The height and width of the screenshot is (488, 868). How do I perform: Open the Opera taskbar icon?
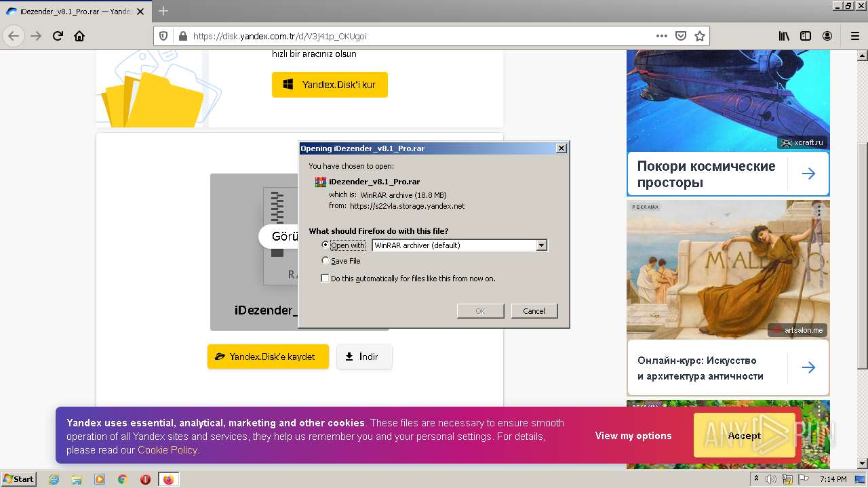[x=145, y=479]
